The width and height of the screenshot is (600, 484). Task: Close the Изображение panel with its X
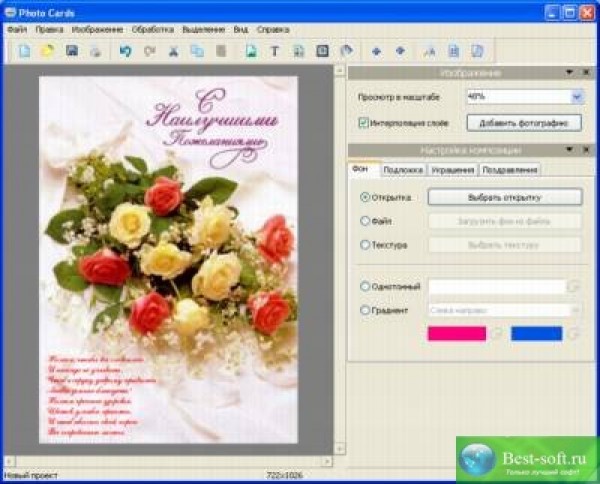point(586,72)
